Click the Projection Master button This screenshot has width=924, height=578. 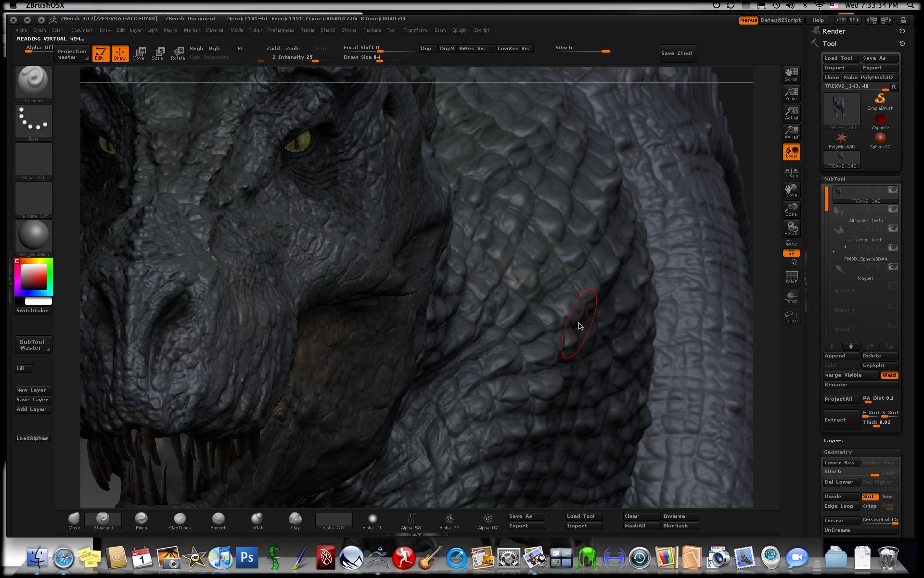tap(72, 54)
